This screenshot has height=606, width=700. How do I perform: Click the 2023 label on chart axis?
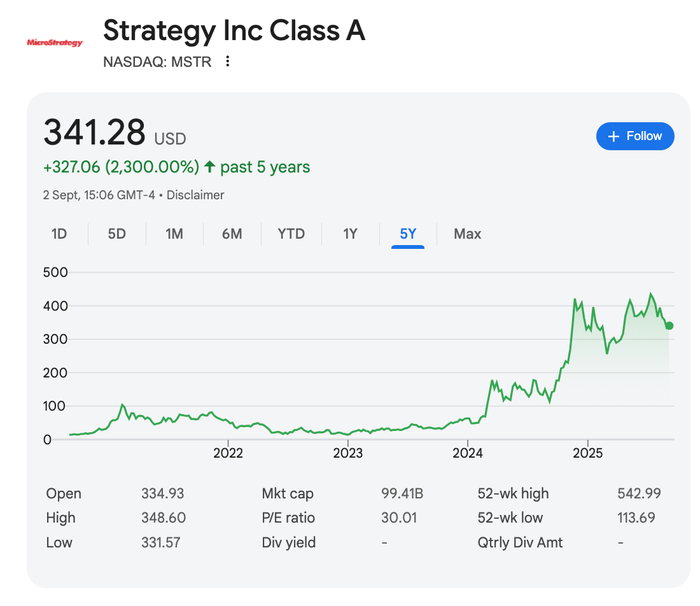pyautogui.click(x=347, y=453)
